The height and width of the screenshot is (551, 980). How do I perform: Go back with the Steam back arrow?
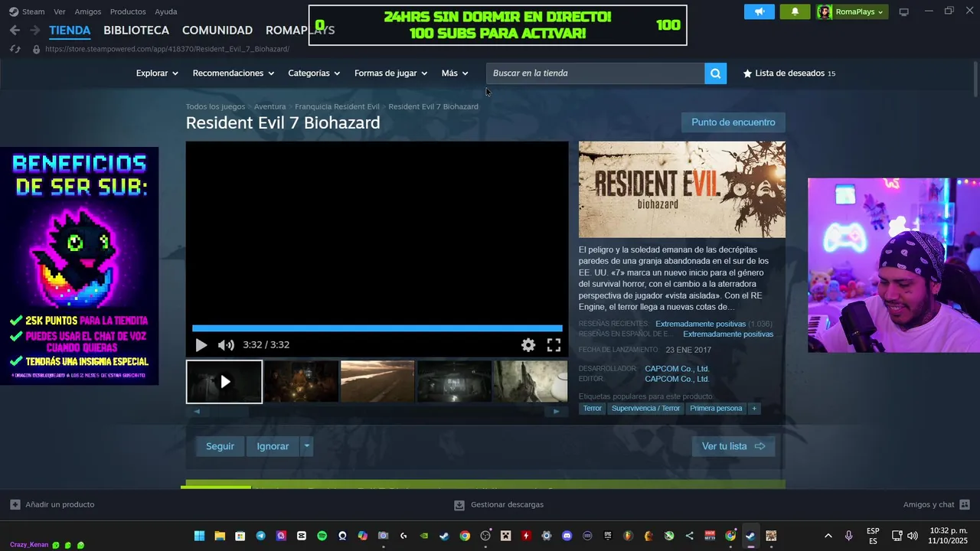click(x=15, y=30)
